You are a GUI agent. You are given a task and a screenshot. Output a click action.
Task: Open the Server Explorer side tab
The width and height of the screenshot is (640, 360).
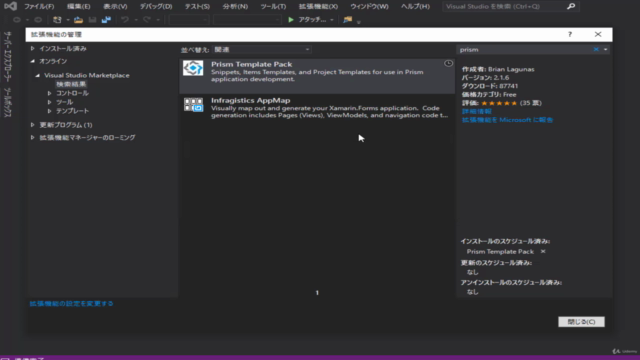[7, 57]
